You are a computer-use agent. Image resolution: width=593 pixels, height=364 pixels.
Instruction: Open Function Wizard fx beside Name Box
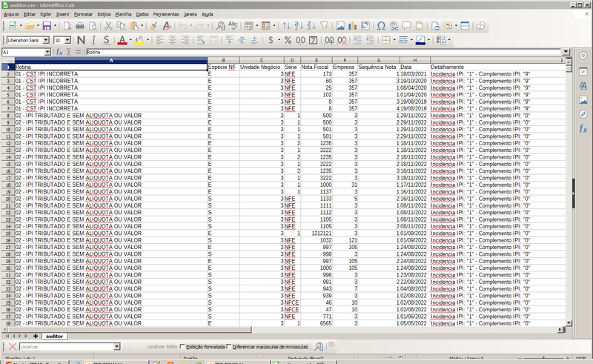pos(59,52)
